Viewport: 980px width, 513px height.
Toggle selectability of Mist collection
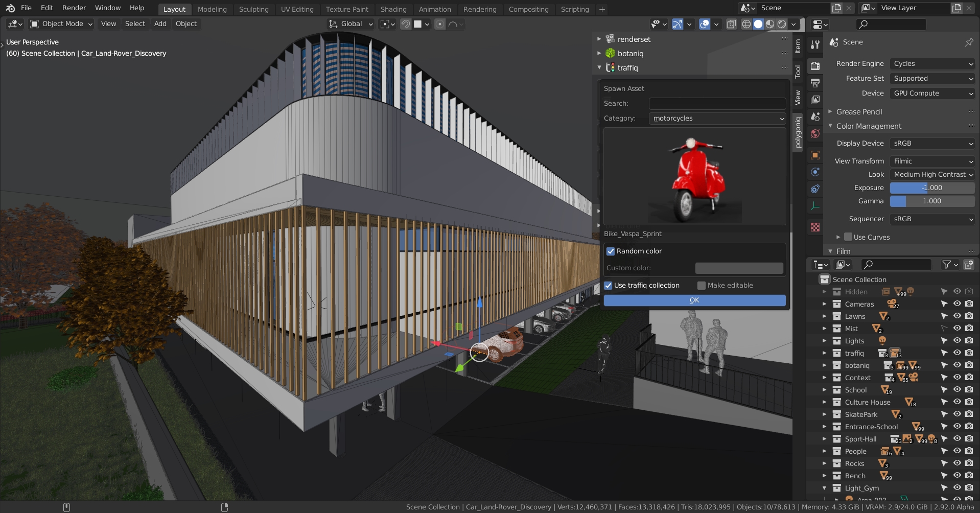944,329
